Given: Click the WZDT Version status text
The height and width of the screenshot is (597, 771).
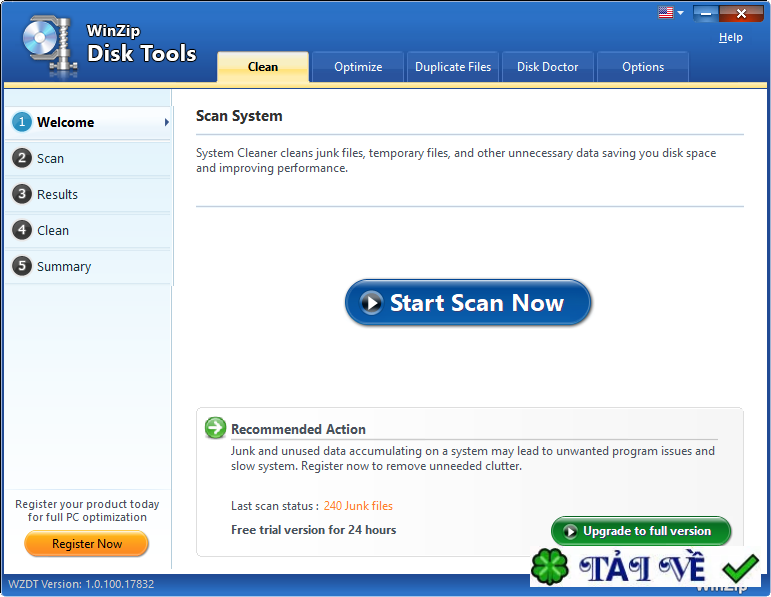Looking at the screenshot, I should pyautogui.click(x=81, y=584).
